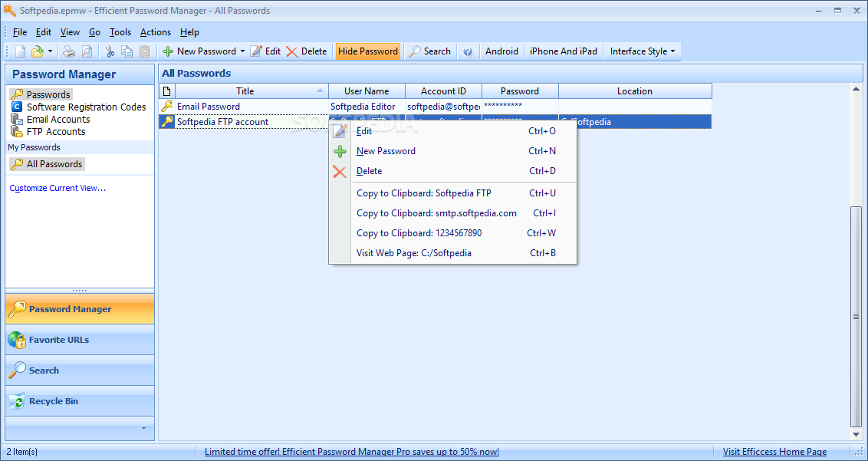Click the Search toolbar button

pos(429,51)
